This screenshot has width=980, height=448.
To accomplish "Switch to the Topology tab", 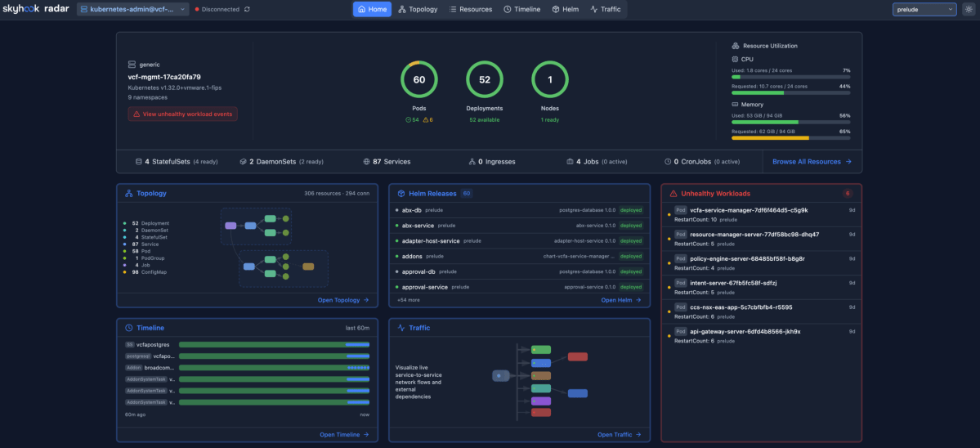I will click(x=418, y=9).
